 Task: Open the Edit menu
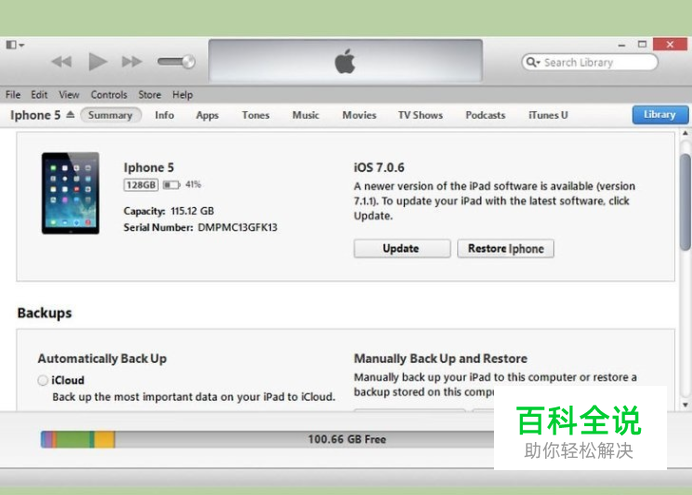[39, 95]
